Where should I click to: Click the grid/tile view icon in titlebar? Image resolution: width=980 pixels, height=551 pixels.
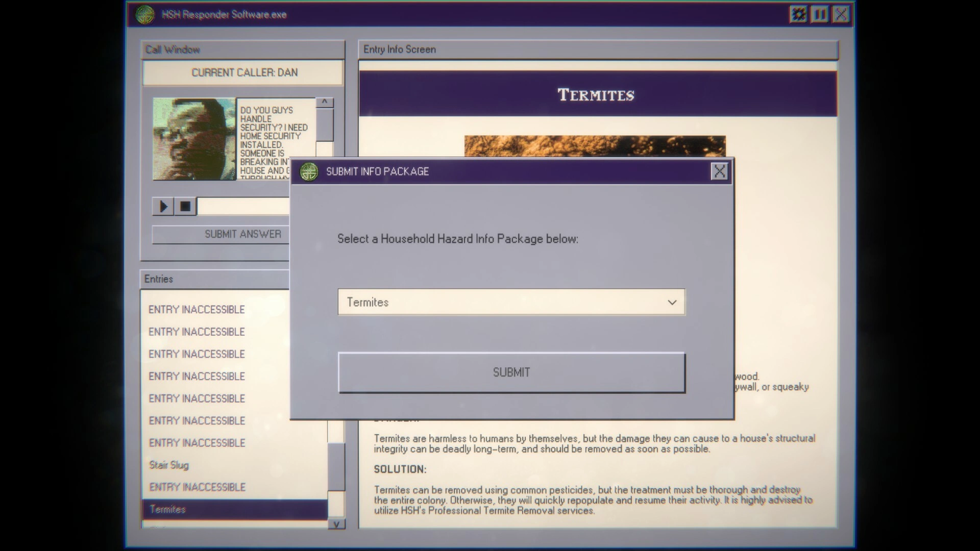[802, 14]
